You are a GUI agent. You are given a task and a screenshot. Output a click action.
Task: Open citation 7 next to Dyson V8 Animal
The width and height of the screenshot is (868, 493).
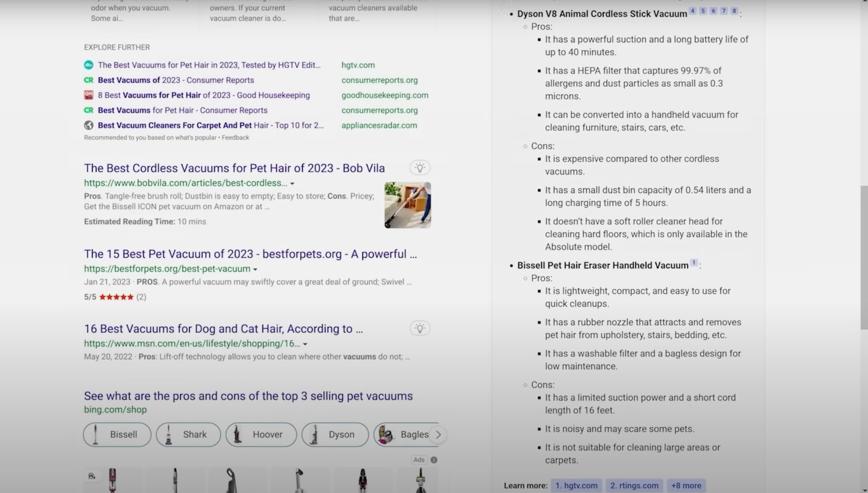[724, 11]
